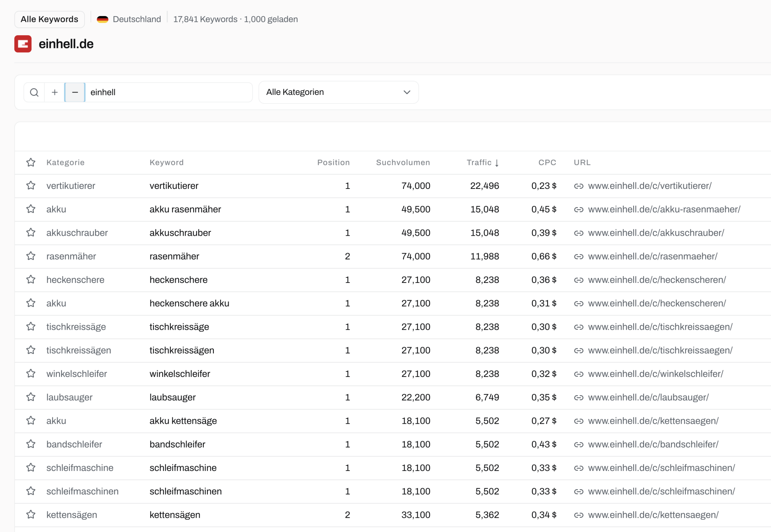
Task: Star the tischkreissäge row
Action: [x=31, y=326]
